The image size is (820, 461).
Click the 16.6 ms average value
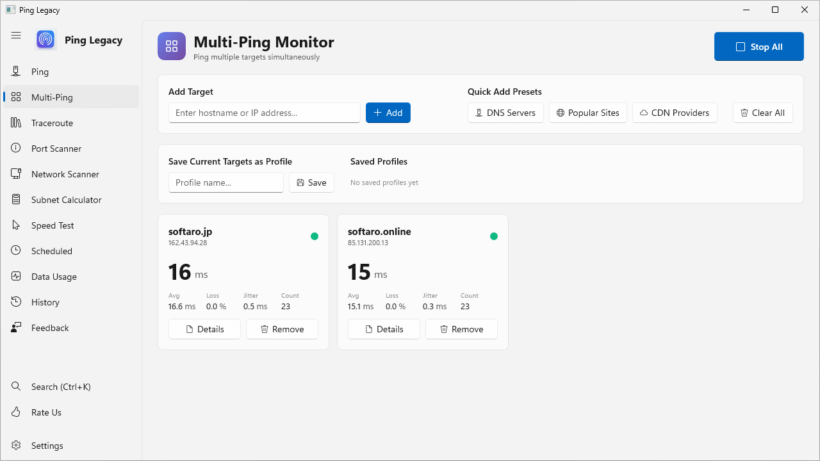point(181,306)
